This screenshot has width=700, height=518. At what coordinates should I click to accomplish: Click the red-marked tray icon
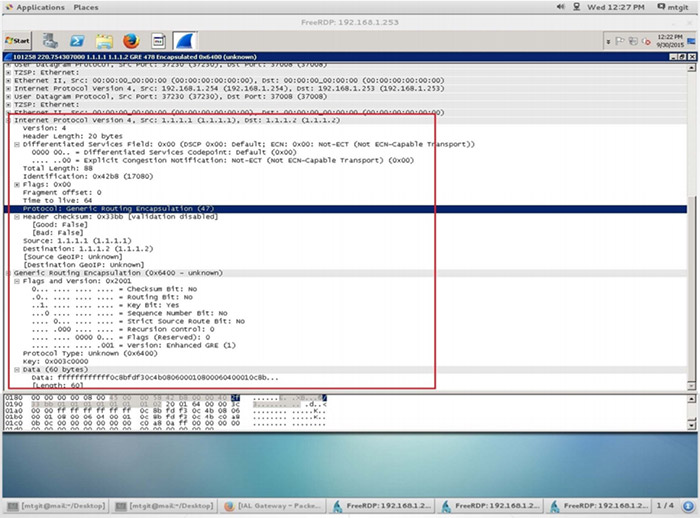pos(646,41)
